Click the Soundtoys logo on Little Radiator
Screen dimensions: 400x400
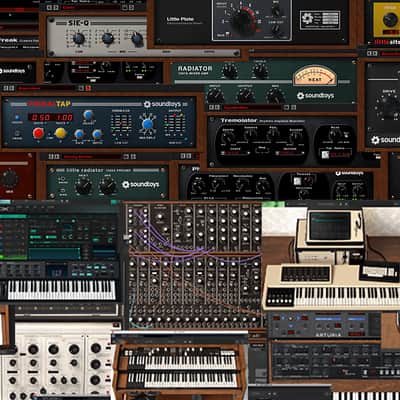(x=140, y=184)
